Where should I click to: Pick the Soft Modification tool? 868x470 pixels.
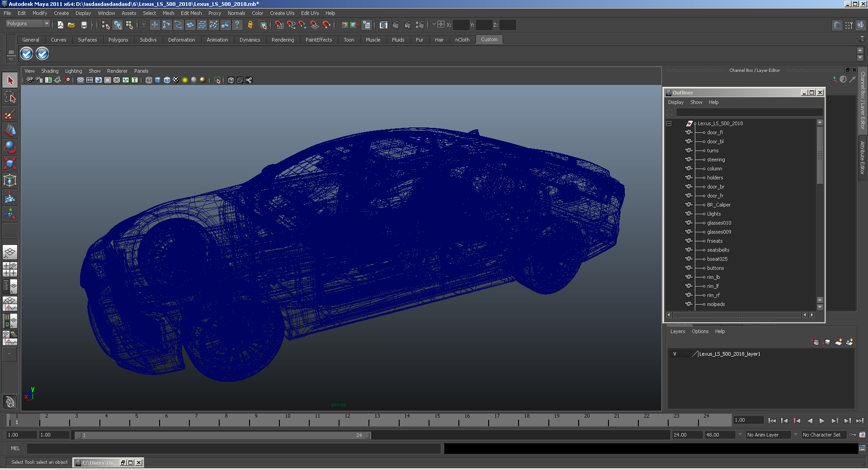10,197
